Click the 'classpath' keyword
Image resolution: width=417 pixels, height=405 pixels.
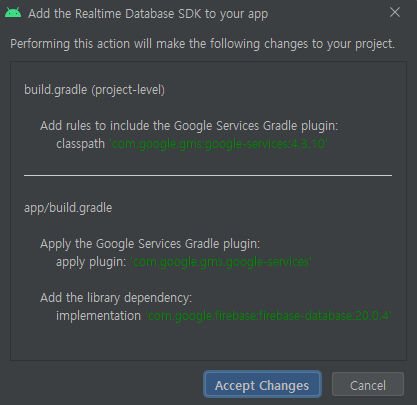tap(80, 144)
